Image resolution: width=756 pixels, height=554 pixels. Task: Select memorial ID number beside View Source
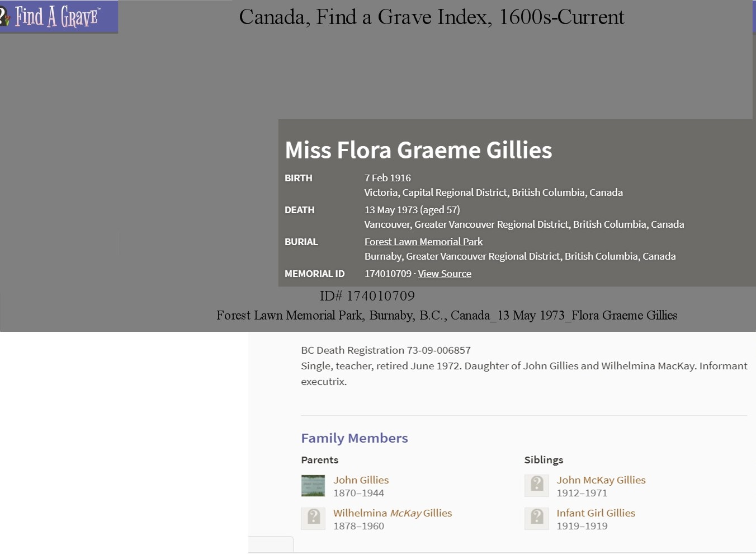388,274
